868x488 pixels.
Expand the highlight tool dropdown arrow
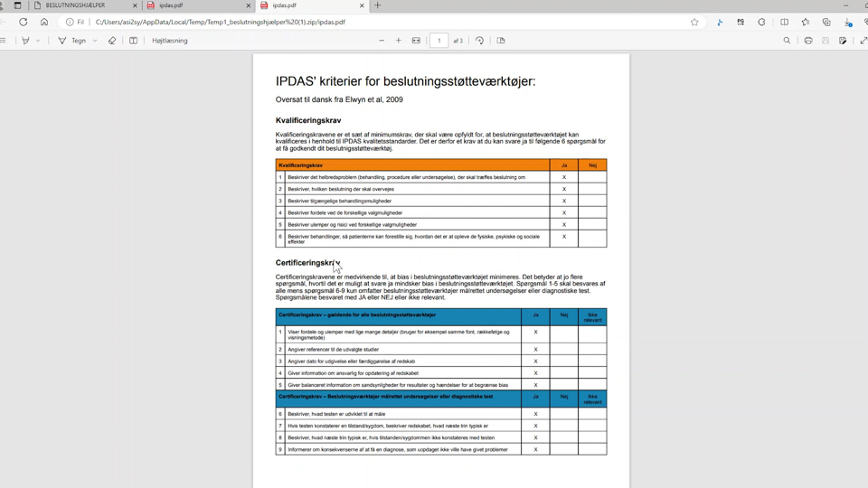tap(38, 41)
